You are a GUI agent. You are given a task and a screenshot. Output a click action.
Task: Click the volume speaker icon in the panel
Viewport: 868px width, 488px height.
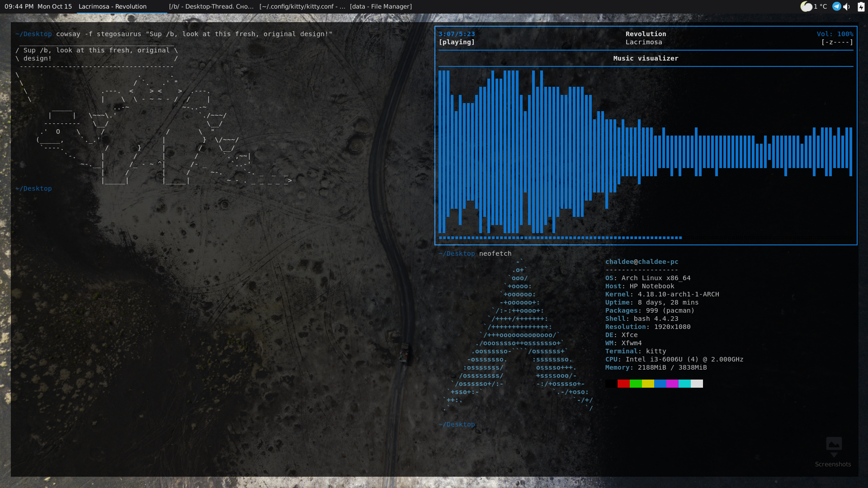point(847,6)
